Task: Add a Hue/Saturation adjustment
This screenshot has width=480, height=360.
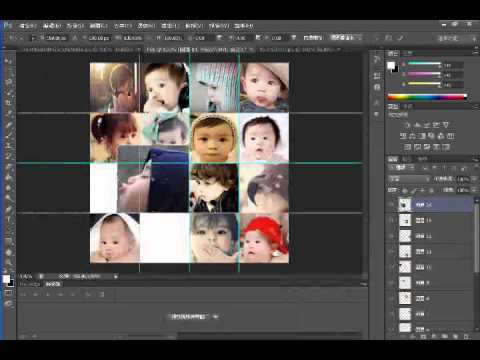Action: (x=403, y=136)
